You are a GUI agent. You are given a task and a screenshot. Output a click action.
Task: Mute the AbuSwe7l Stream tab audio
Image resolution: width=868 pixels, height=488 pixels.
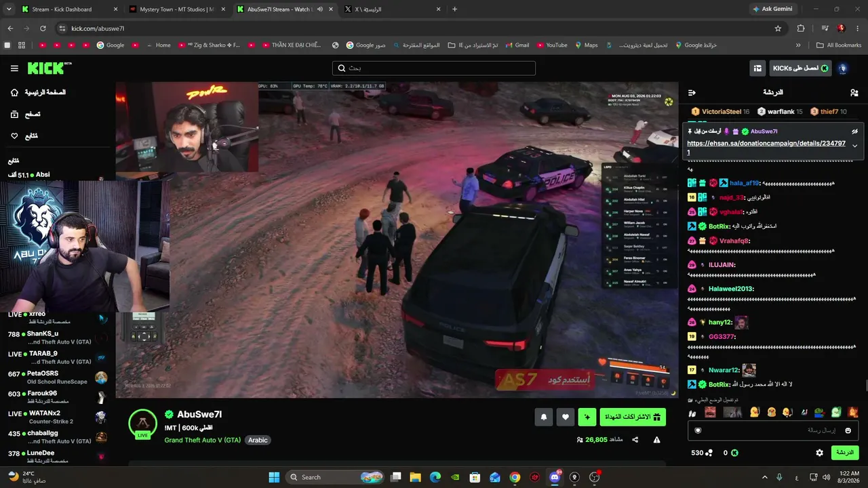coord(320,9)
